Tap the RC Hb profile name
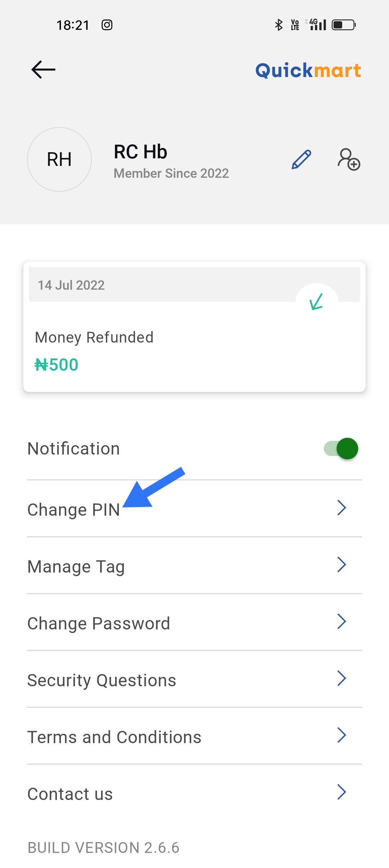 (140, 152)
